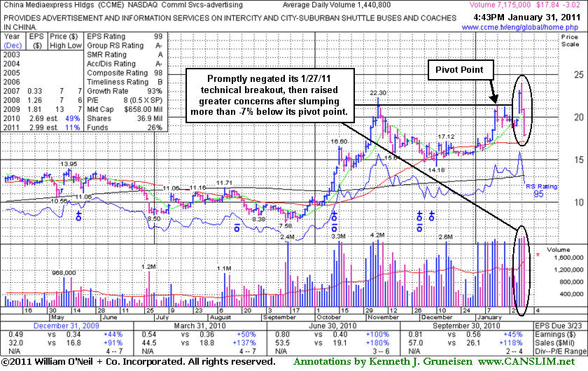Click the 'P/E' value '8 (0.5 X SP)'

pos(143,100)
